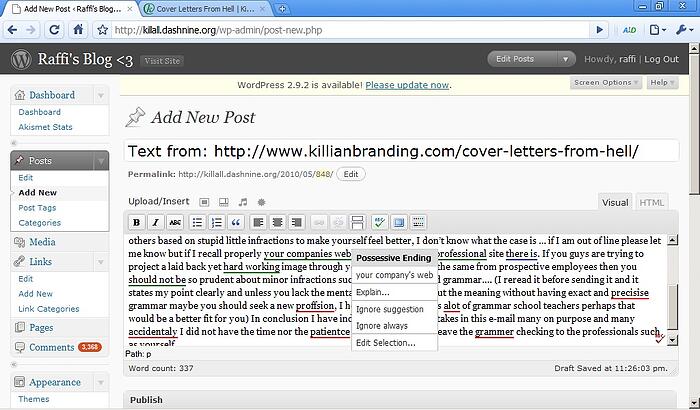This screenshot has height=410, width=700.
Task: Click the Visit Site button
Action: click(162, 61)
